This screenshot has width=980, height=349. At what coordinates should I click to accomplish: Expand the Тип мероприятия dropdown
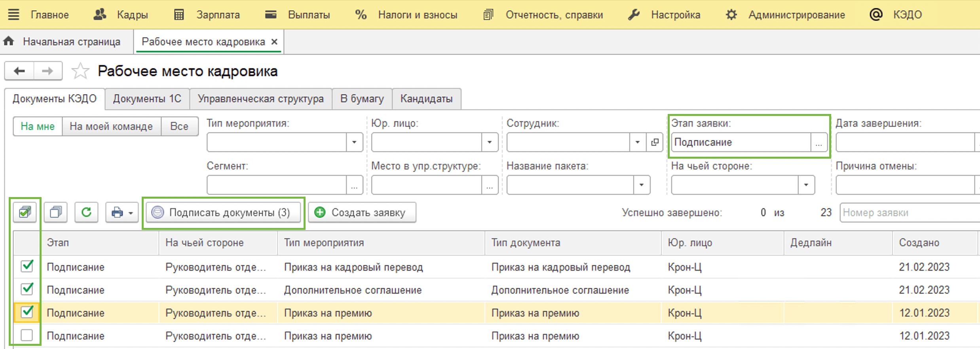354,142
